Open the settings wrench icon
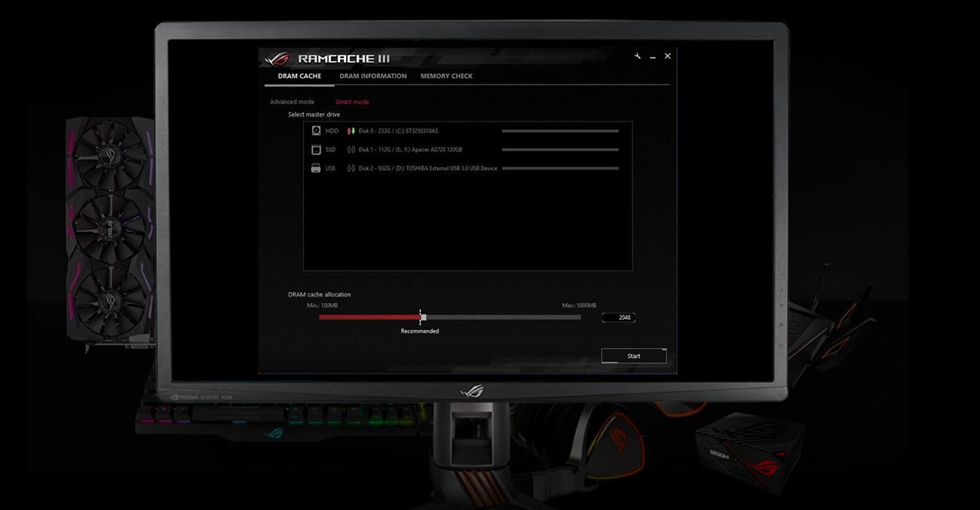Viewport: 980px width, 510px height. (x=638, y=56)
